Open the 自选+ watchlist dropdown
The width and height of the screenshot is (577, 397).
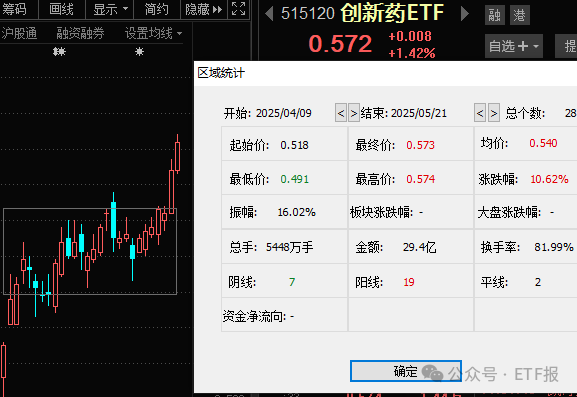[x=514, y=46]
